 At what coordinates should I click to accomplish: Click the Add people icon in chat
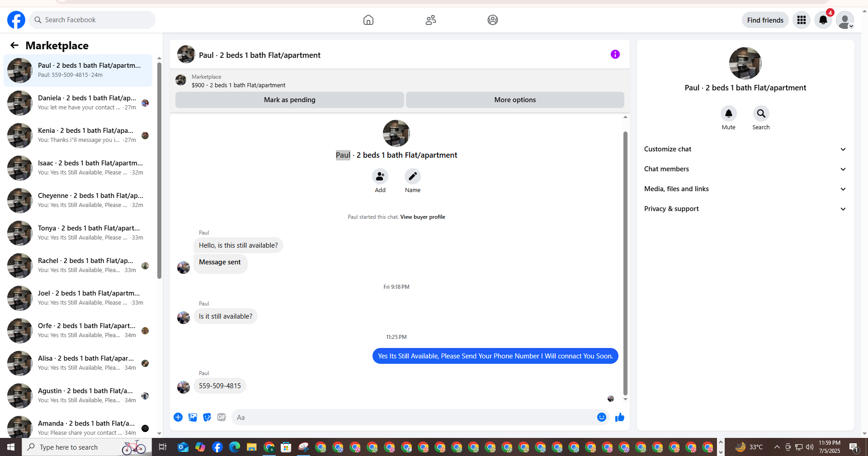pos(380,176)
